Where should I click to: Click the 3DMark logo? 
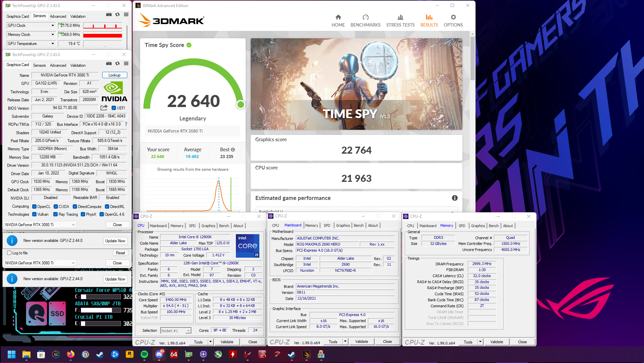coord(171,20)
